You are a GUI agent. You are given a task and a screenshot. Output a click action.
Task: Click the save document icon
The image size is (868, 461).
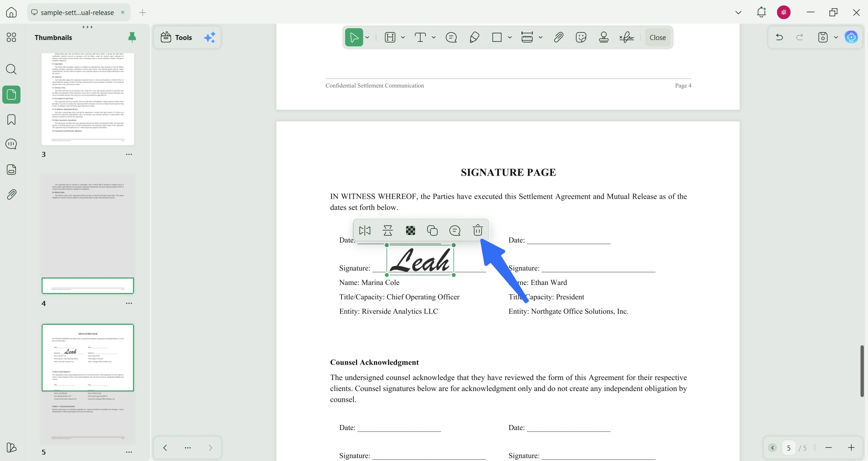click(x=823, y=37)
